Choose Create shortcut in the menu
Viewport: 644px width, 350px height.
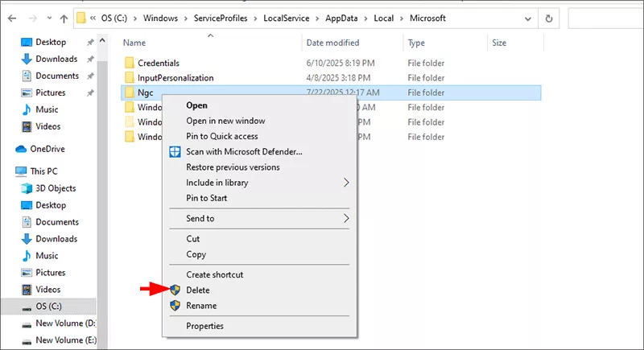click(215, 274)
